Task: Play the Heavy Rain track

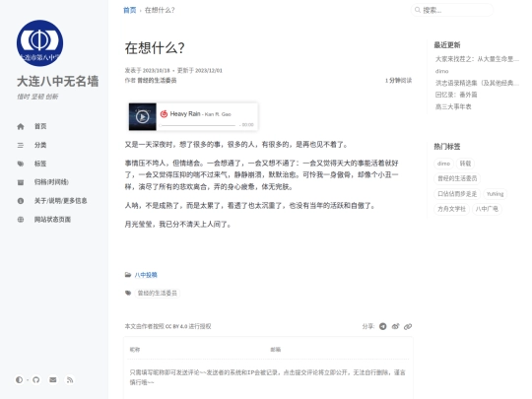Action: tap(143, 116)
